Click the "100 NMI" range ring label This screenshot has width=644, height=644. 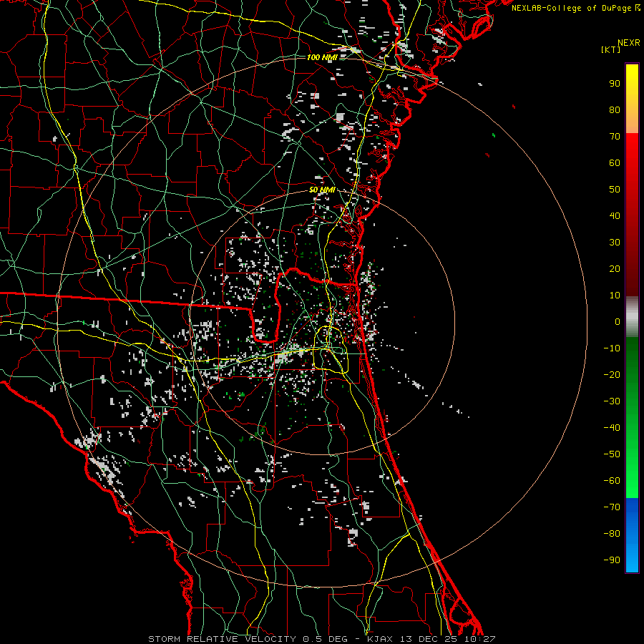coord(322,57)
